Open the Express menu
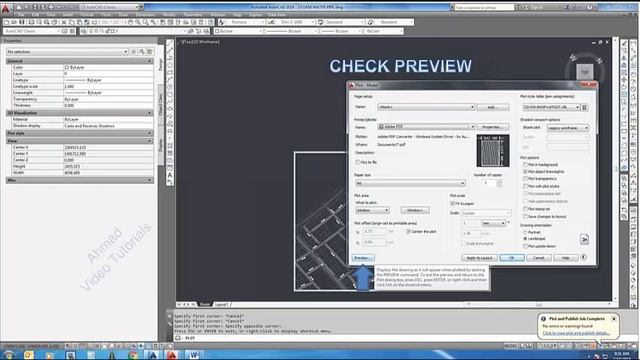Image resolution: width=640 pixels, height=360 pixels. click(256, 15)
